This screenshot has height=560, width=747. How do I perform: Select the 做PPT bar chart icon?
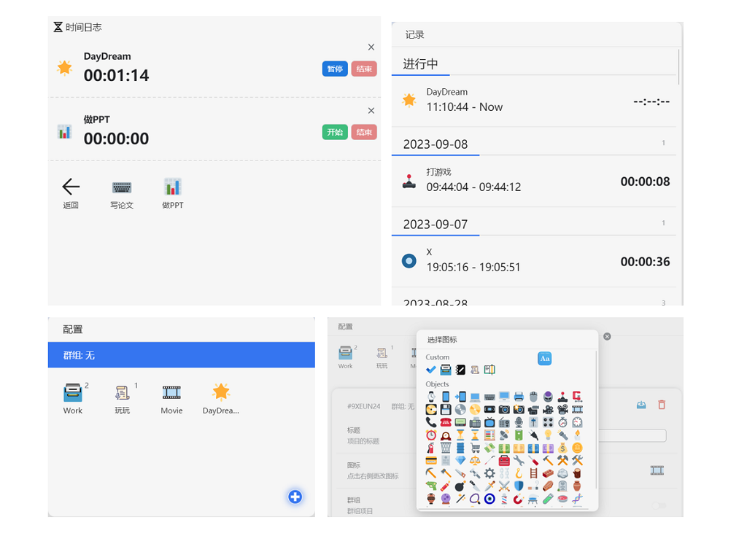click(x=172, y=188)
